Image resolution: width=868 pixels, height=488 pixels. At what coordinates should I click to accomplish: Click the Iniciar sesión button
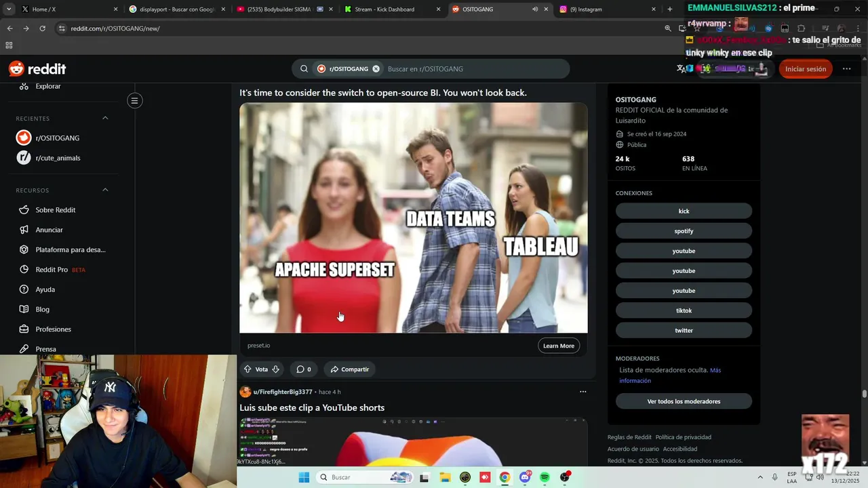coord(805,68)
